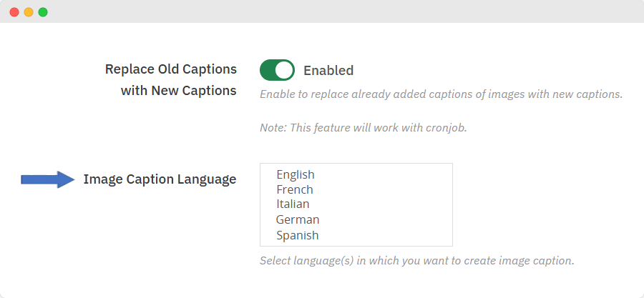Pick German from the language options
Screen dimensions: 644x298
pos(298,219)
